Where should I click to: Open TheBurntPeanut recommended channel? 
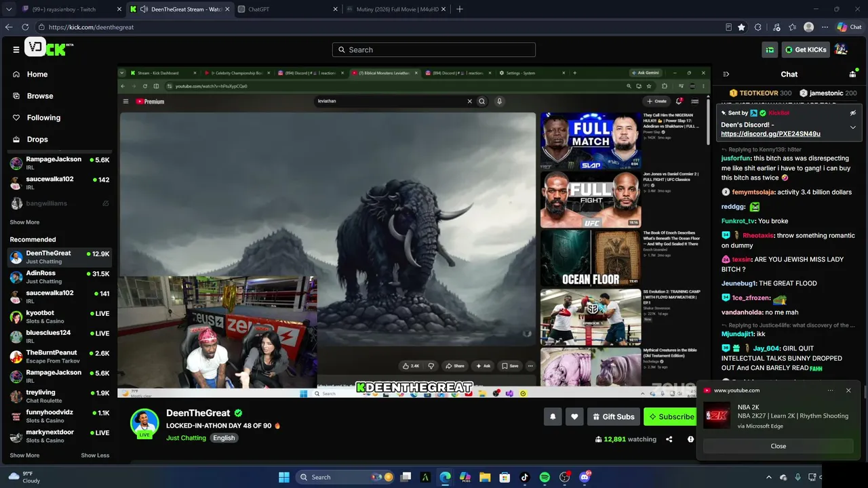tap(60, 357)
